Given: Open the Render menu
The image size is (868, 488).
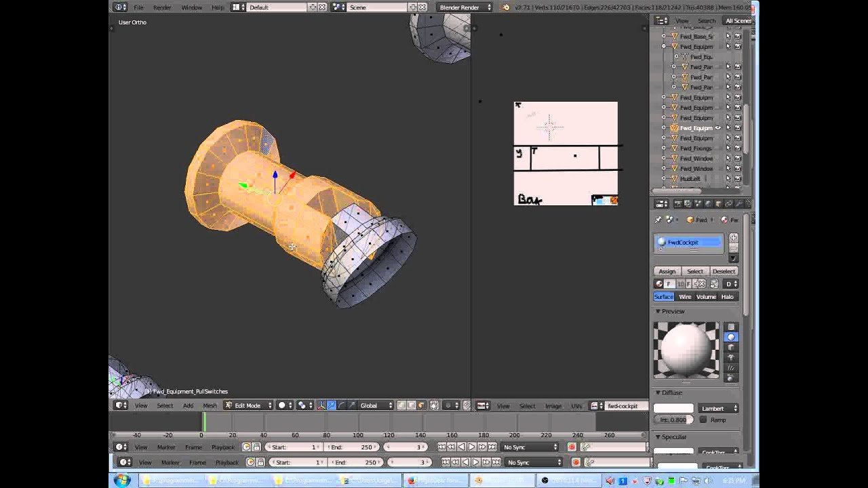Looking at the screenshot, I should [162, 7].
